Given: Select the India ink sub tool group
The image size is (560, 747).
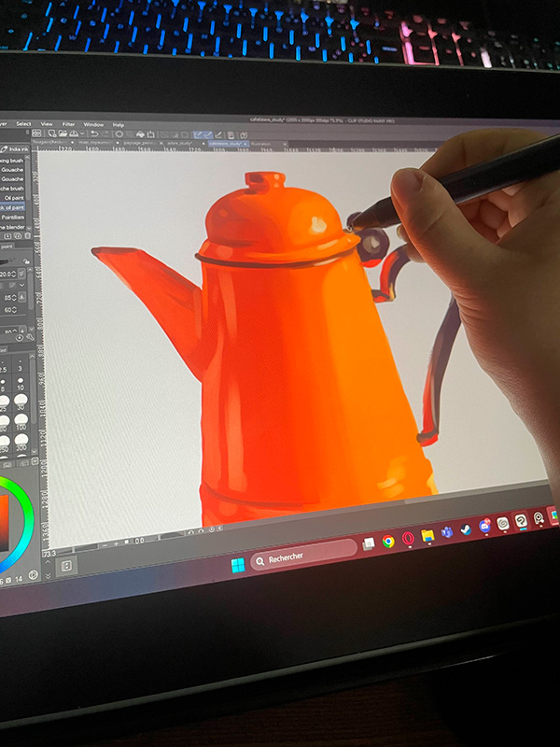Looking at the screenshot, I should (14, 149).
